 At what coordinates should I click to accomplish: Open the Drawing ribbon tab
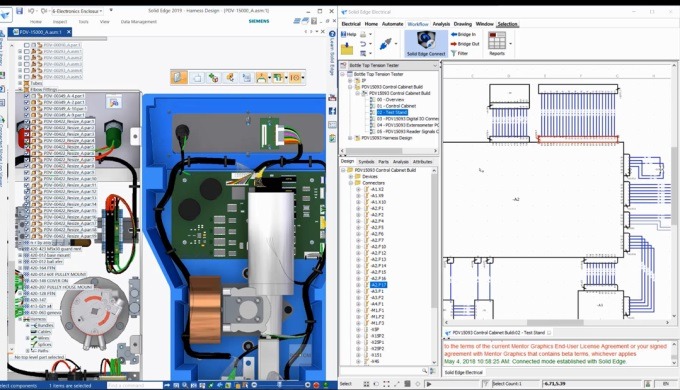463,24
